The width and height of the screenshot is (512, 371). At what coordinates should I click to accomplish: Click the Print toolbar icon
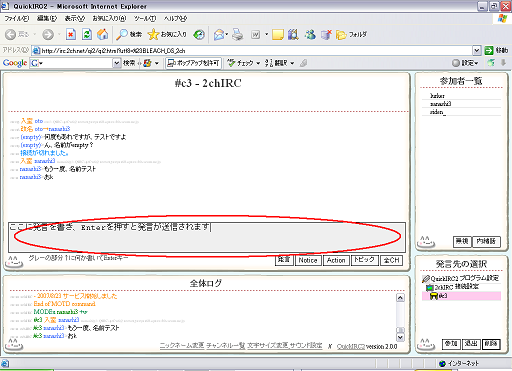(x=238, y=34)
